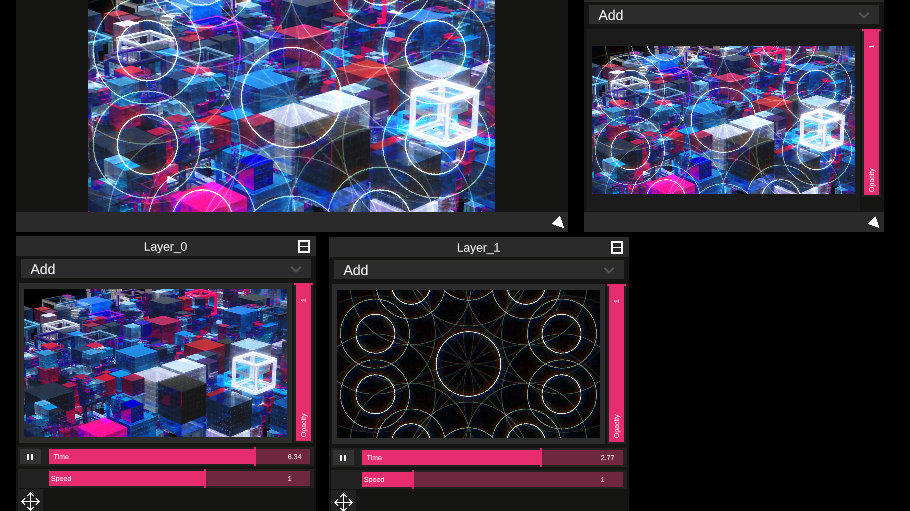Click the move handle icon under Layer_1

343,501
